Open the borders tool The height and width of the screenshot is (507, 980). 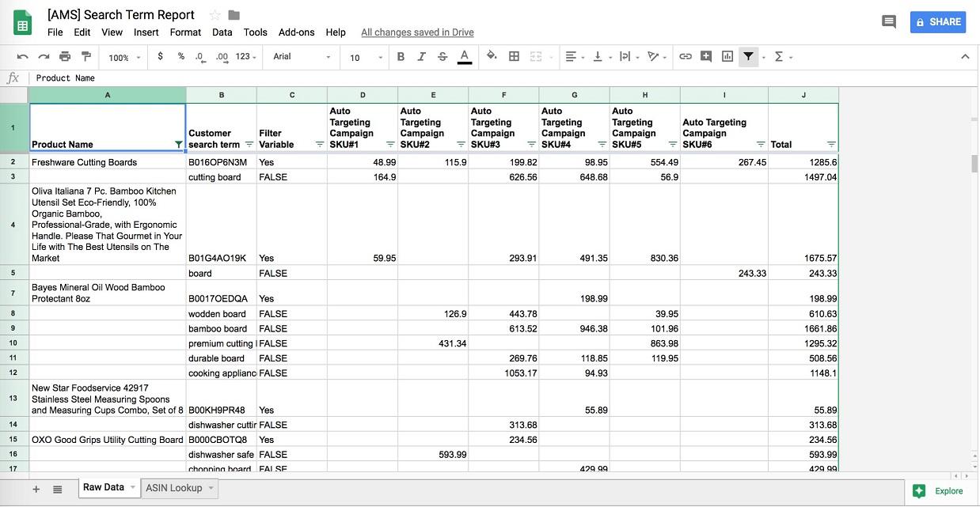(x=514, y=56)
